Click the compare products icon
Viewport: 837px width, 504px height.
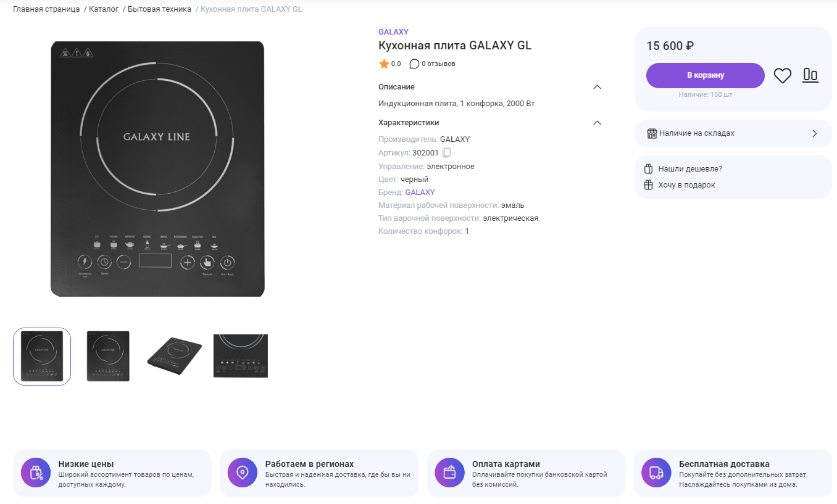click(x=810, y=75)
